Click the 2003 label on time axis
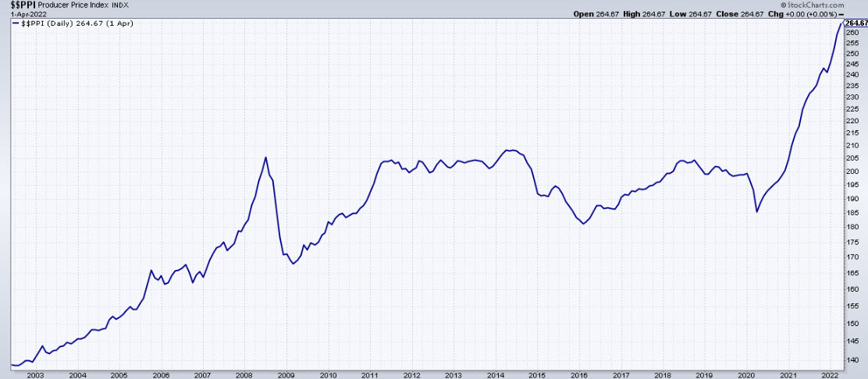Screen dimensions: 868x379 click(35, 374)
